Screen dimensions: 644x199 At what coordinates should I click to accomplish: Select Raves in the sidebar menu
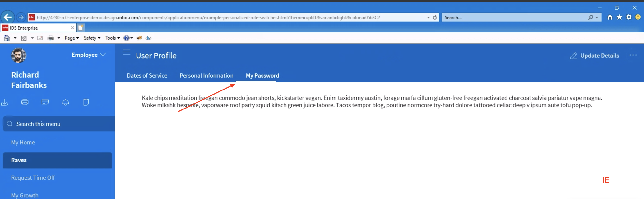pos(58,160)
